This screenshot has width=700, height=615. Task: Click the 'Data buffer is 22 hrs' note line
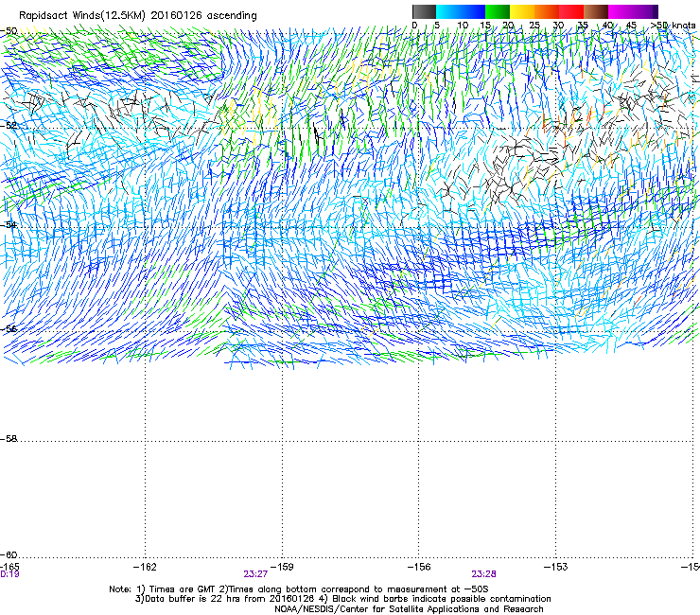(x=342, y=599)
